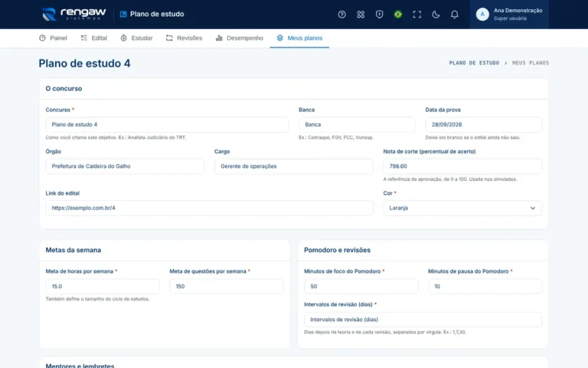
Task: Edit the Órgão field
Action: [x=125, y=166]
